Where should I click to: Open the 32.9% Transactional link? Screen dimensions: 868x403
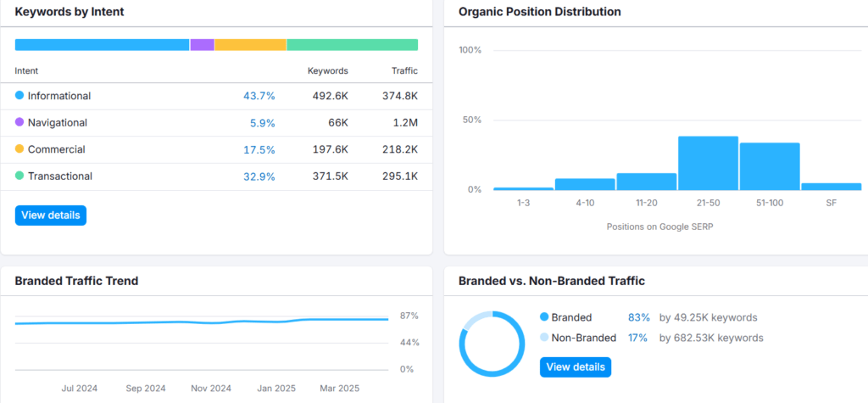tap(259, 176)
